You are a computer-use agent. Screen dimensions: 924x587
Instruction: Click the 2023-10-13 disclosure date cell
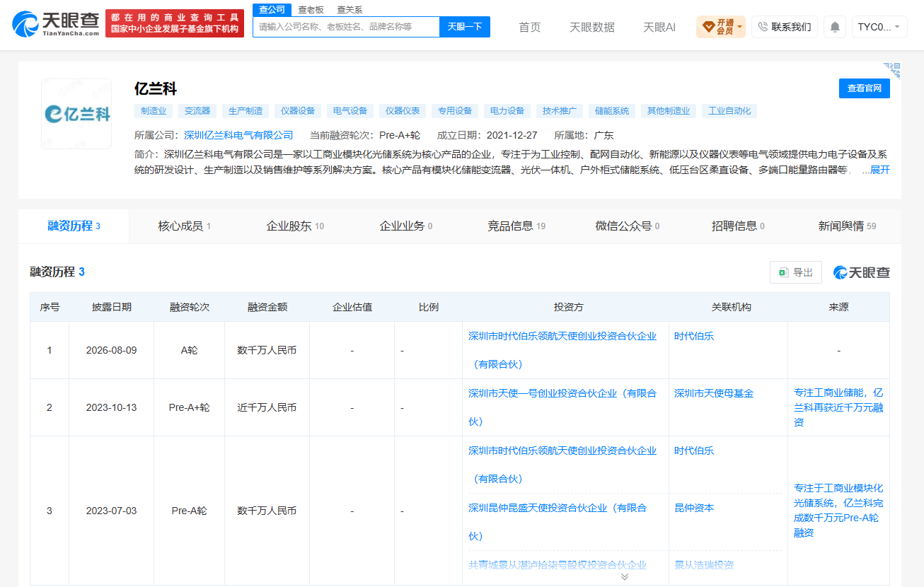111,408
